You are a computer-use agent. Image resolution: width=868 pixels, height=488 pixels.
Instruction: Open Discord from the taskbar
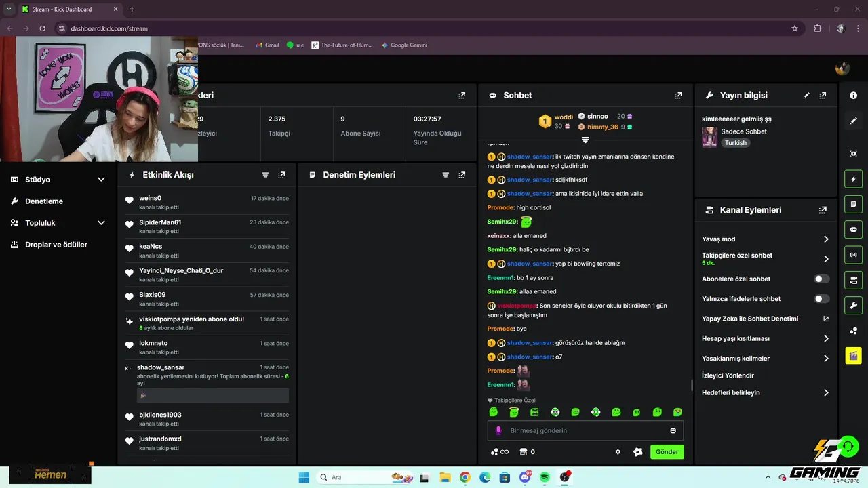[525, 477]
